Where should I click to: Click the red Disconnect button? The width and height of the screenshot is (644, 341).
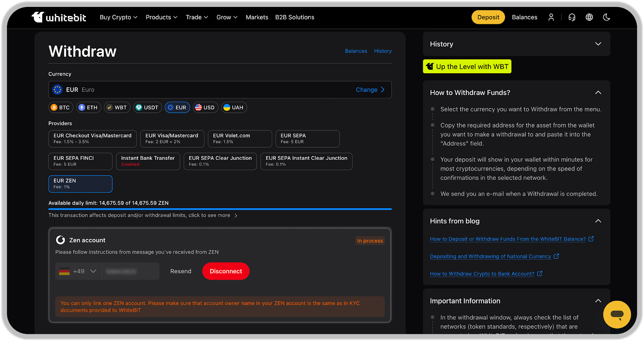(x=226, y=271)
